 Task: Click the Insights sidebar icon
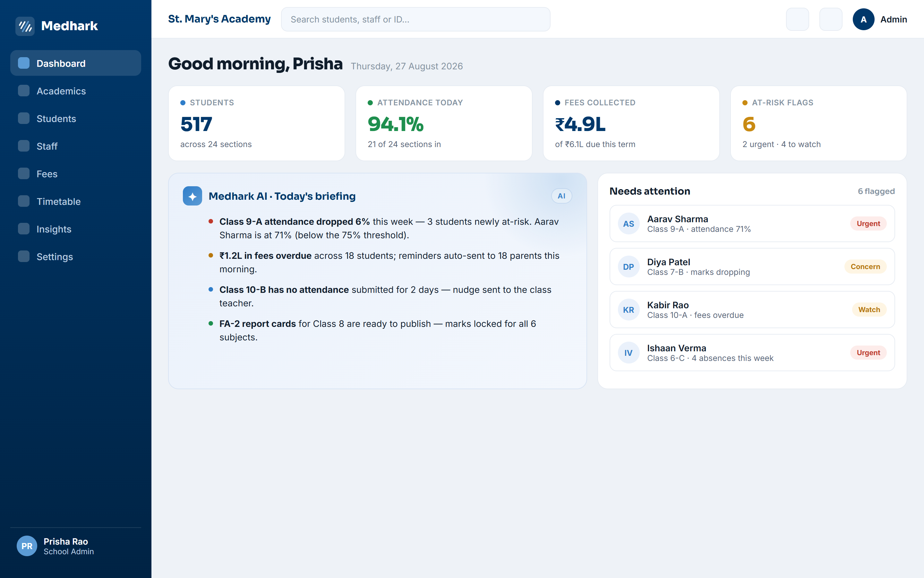24,229
